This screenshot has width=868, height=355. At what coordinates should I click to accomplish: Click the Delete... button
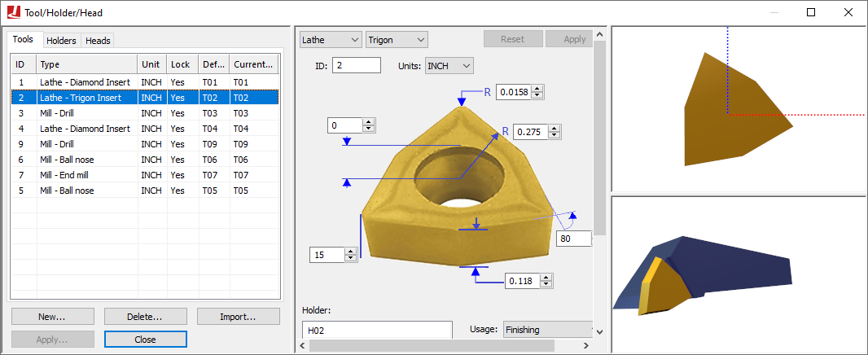point(146,317)
